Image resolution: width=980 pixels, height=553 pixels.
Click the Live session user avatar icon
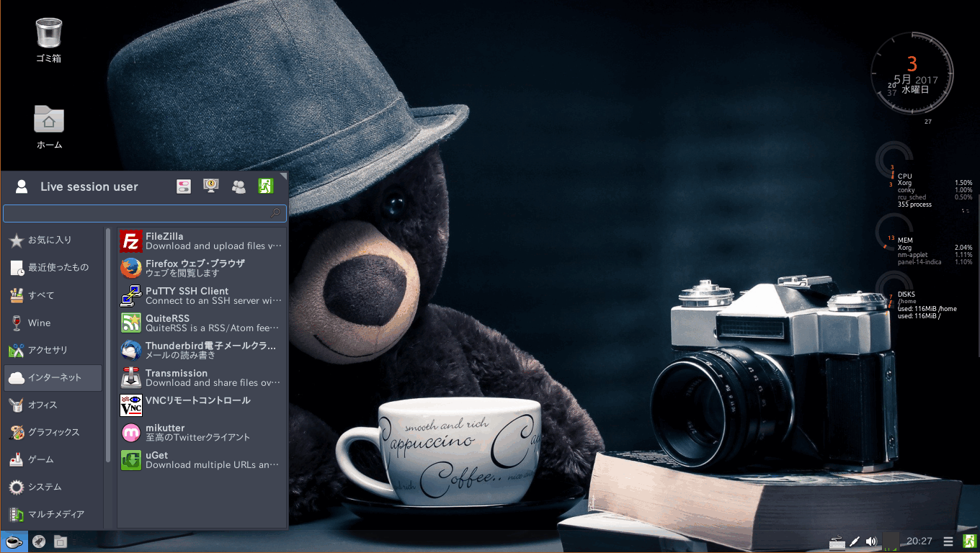[x=22, y=186]
